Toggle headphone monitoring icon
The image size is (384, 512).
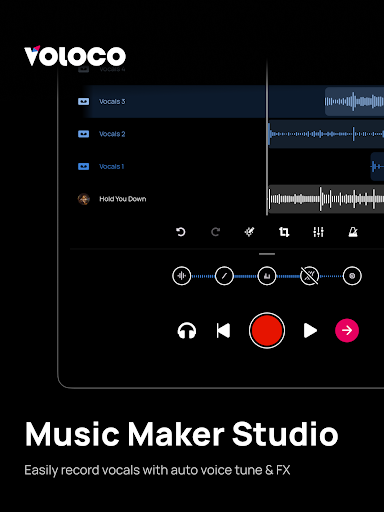click(187, 331)
